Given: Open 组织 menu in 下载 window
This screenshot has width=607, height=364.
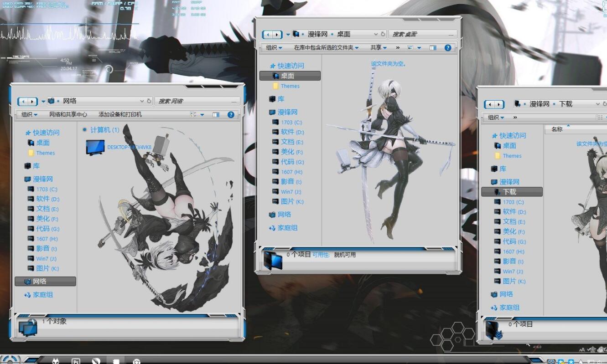Looking at the screenshot, I should (x=496, y=118).
